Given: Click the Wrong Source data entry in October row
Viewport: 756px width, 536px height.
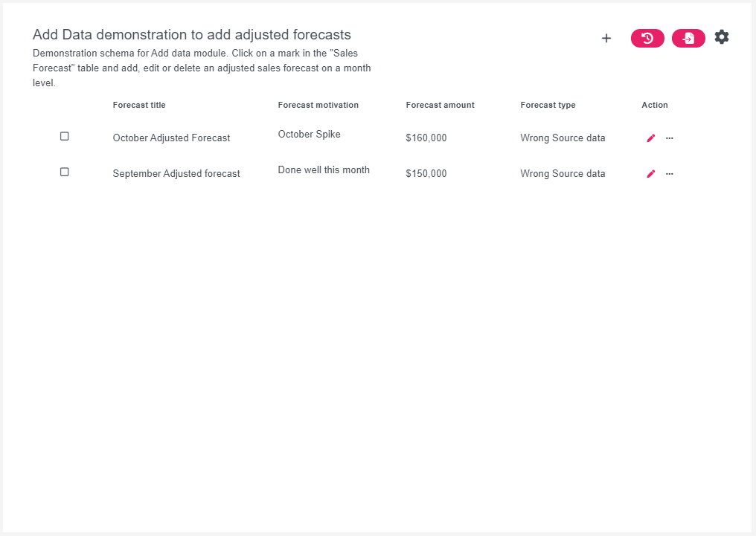Looking at the screenshot, I should (563, 138).
